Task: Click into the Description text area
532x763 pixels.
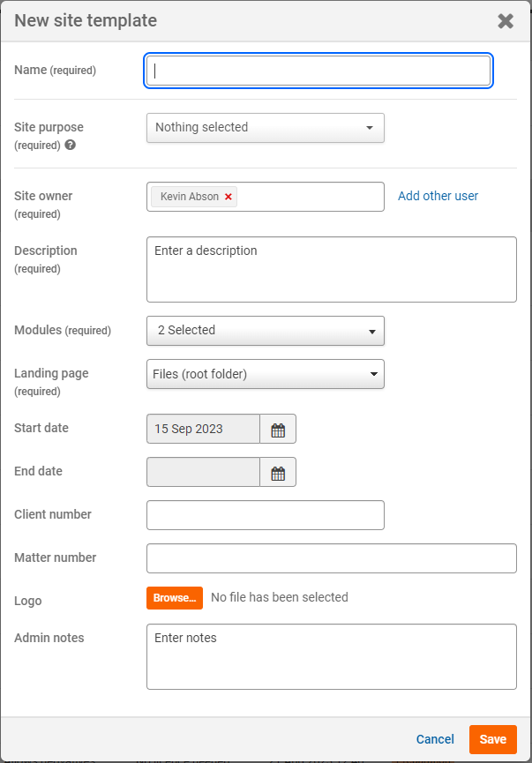Action: click(332, 270)
